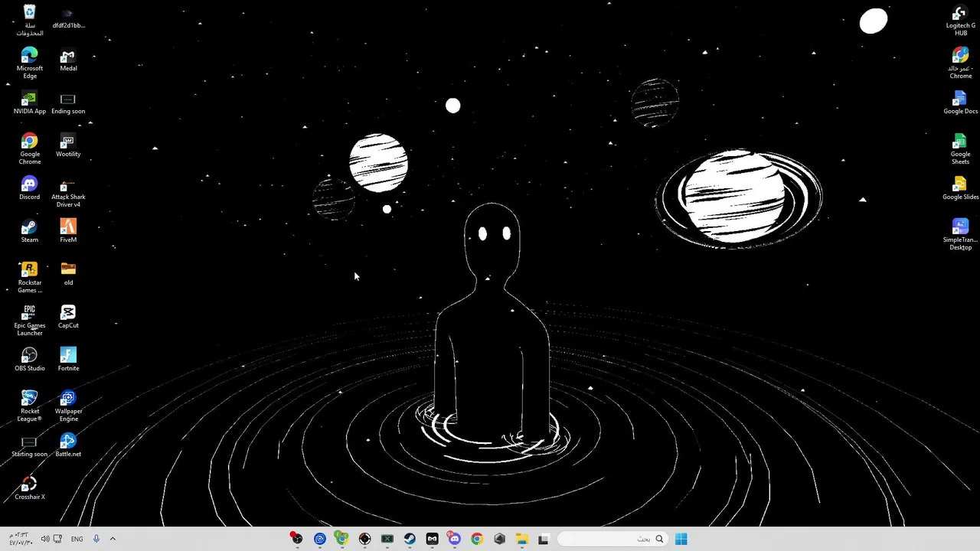
Task: Open Wallpaper Engine desktop shortcut
Action: coord(68,406)
